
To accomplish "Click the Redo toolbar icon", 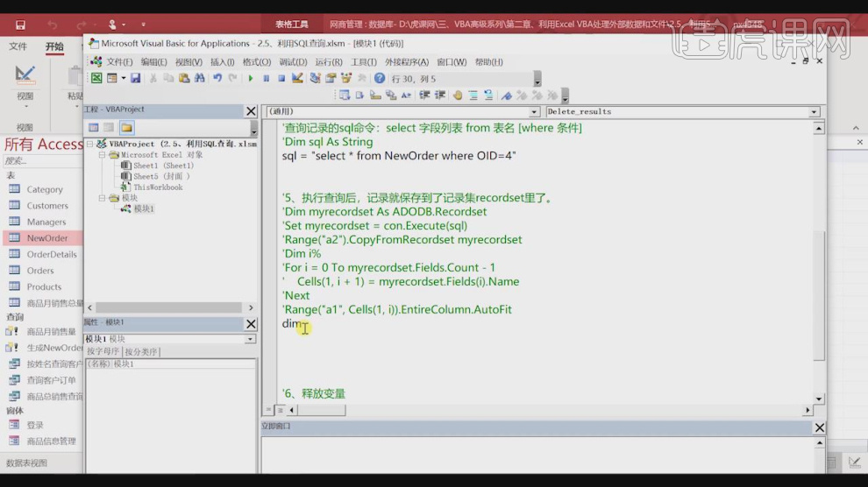I will (x=233, y=79).
